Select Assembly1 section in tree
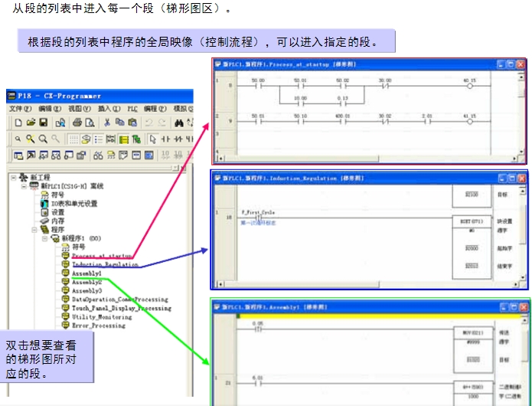The width and height of the screenshot is (532, 406). coord(86,273)
